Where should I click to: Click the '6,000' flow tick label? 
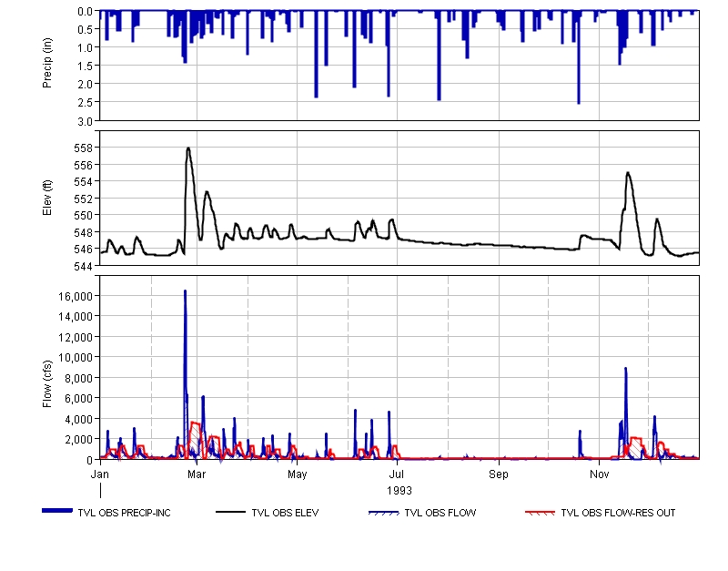[x=78, y=399]
